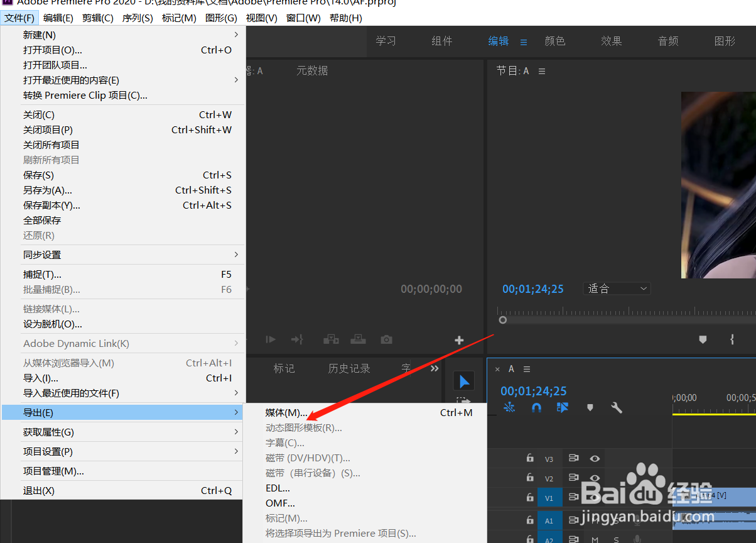Open the 历史记录 panel tab
This screenshot has width=756, height=543.
[x=349, y=368]
